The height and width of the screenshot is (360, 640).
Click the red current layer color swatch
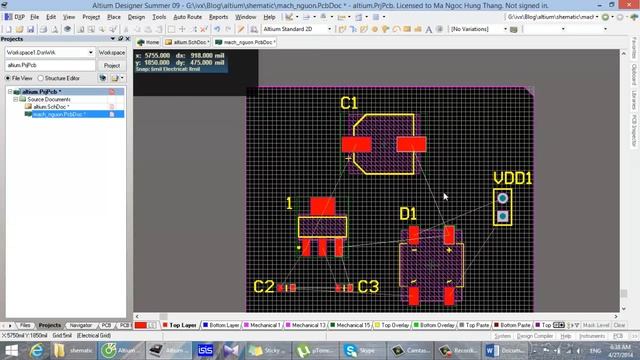(x=140, y=326)
